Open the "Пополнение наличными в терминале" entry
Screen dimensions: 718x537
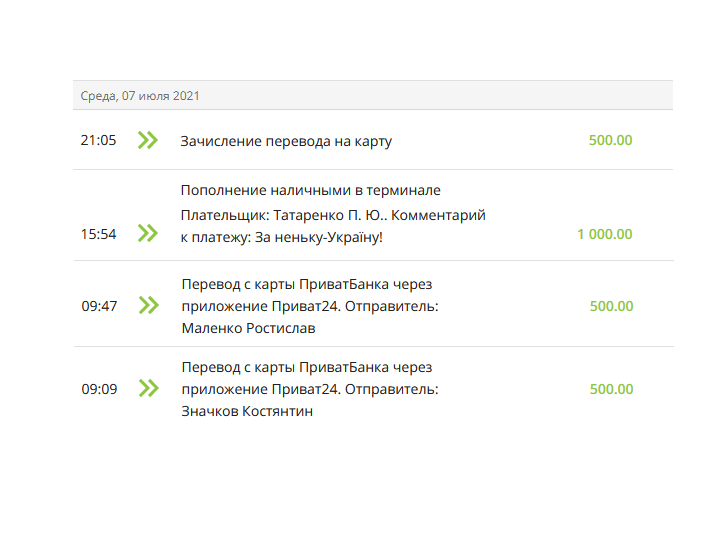[x=310, y=190]
